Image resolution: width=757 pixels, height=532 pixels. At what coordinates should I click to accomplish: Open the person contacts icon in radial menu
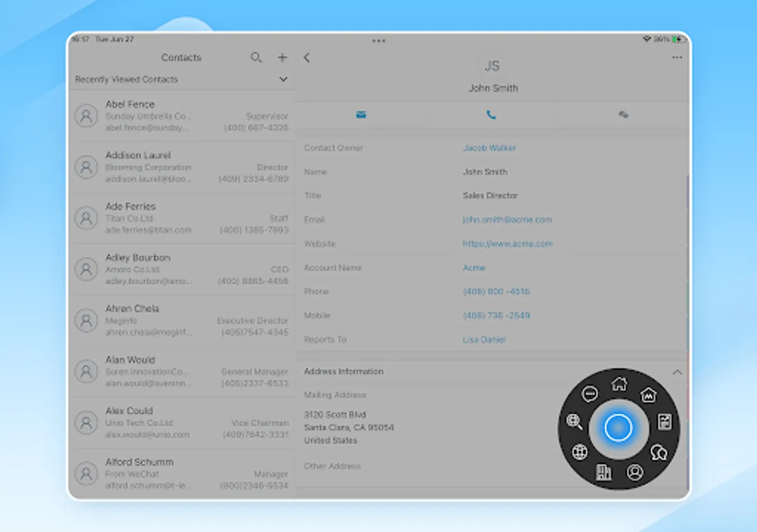pyautogui.click(x=635, y=472)
